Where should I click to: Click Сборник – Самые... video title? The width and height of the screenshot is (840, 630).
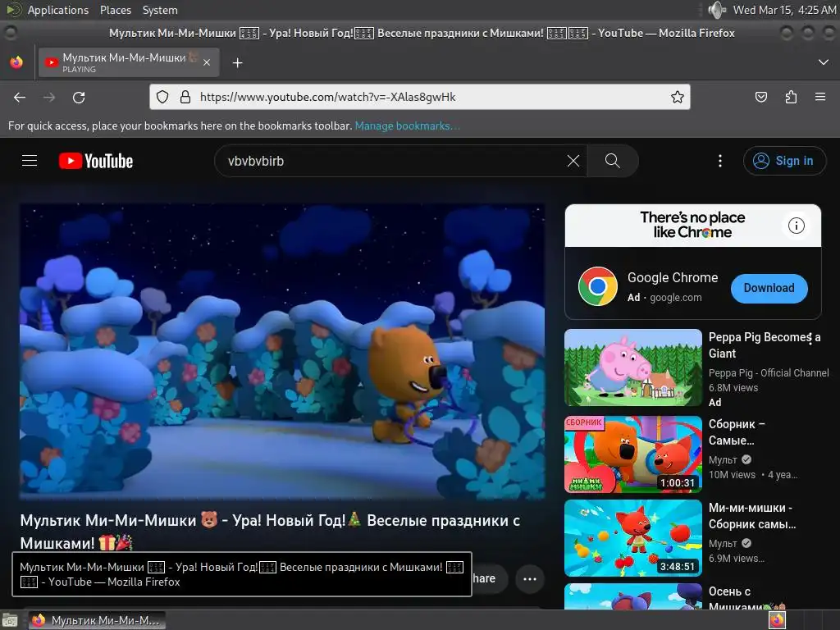click(x=737, y=431)
